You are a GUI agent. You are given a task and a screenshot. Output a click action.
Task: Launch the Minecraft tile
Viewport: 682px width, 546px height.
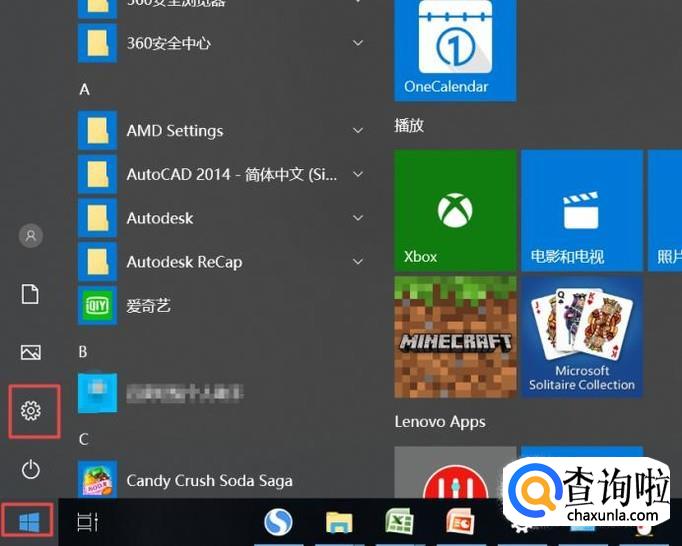click(x=455, y=337)
